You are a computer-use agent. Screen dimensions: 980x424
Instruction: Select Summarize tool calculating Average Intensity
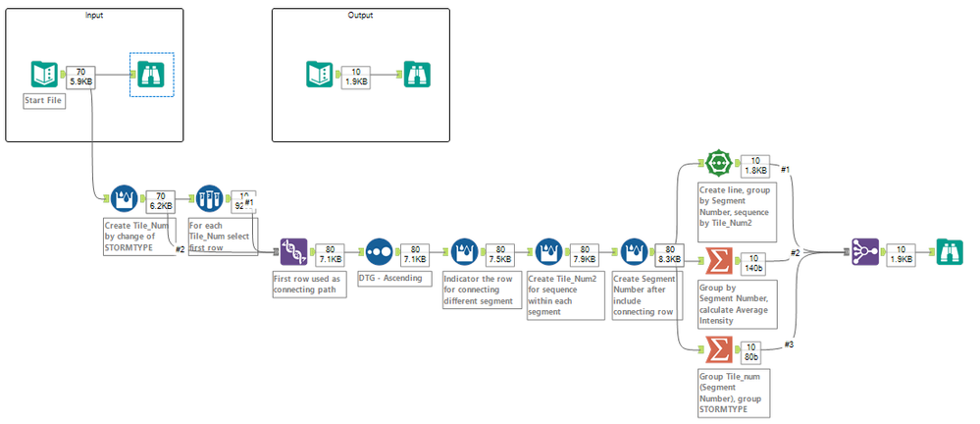point(719,261)
